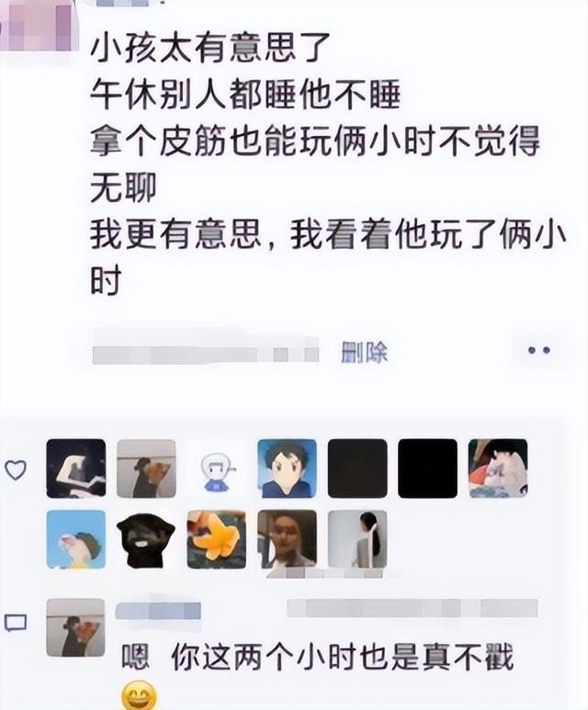Tap the commenter's blurred name
The image size is (588, 710).
coord(158,611)
